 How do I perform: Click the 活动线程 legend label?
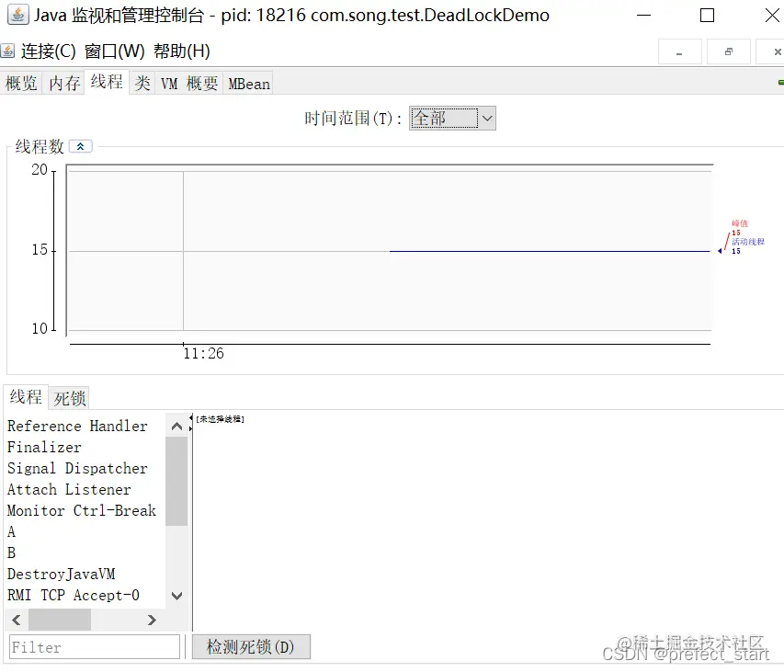pyautogui.click(x=748, y=242)
